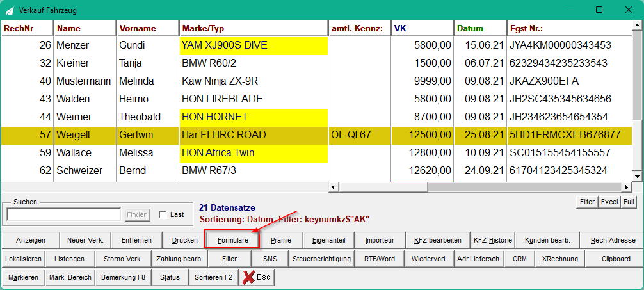Click the Entfernen button
644x290 pixels.
coord(136,240)
